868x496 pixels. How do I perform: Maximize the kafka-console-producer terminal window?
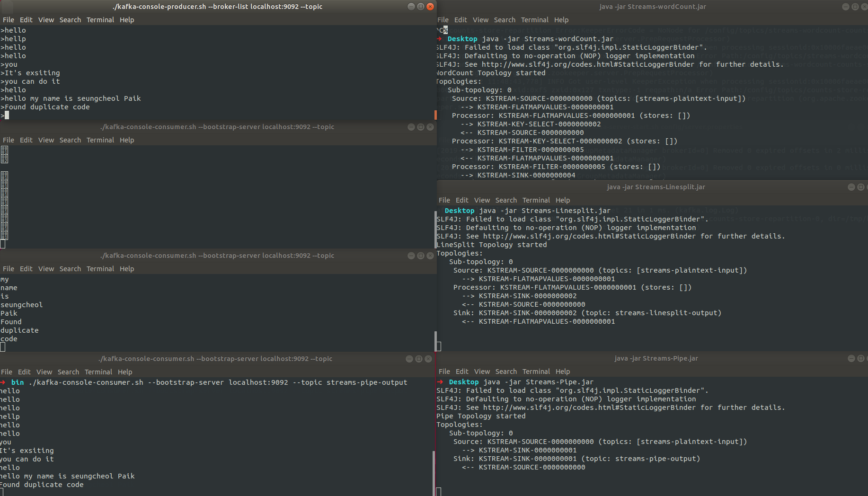tap(421, 7)
